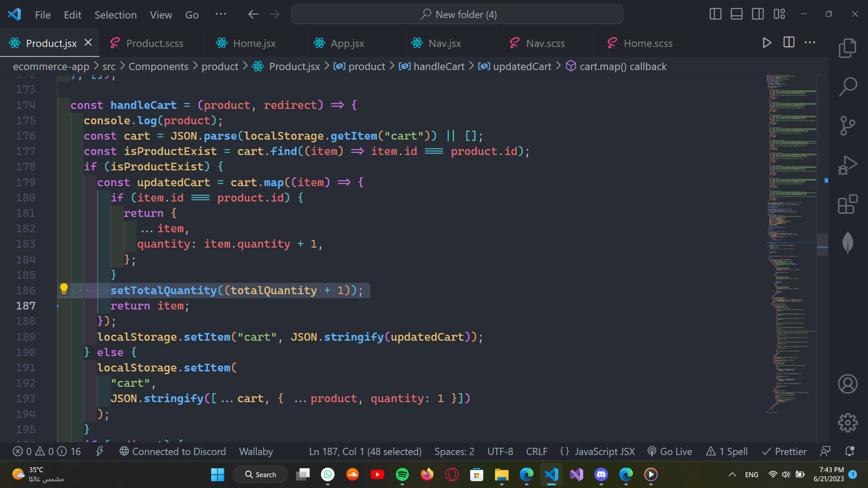Open the Explorer view in activity bar

point(847,48)
